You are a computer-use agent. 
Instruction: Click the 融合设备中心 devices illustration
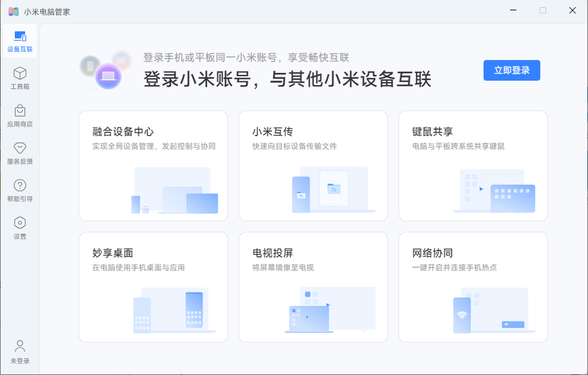tap(174, 190)
